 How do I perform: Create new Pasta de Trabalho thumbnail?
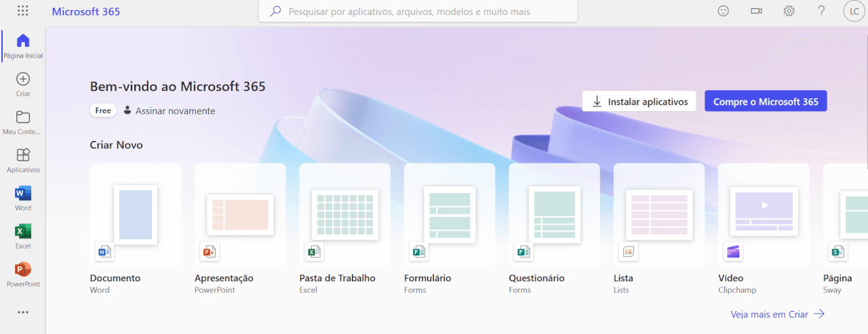click(x=345, y=215)
